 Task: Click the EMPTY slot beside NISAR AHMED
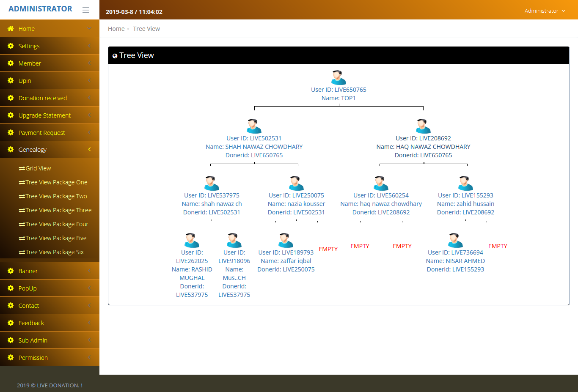tap(498, 246)
